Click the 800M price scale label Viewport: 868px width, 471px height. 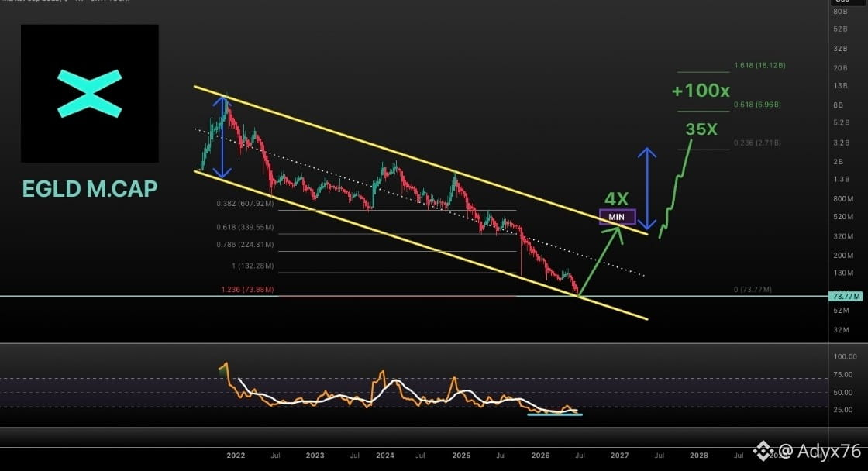point(842,198)
